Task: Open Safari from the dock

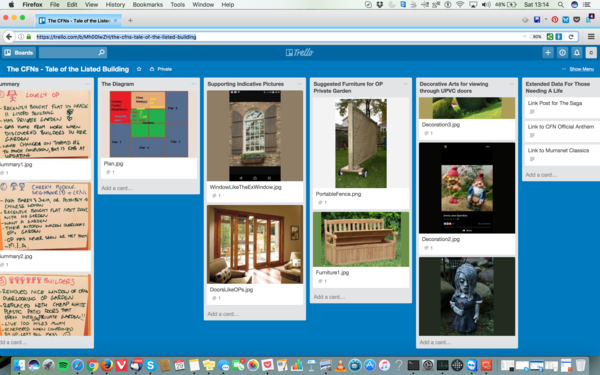Action: [77, 365]
